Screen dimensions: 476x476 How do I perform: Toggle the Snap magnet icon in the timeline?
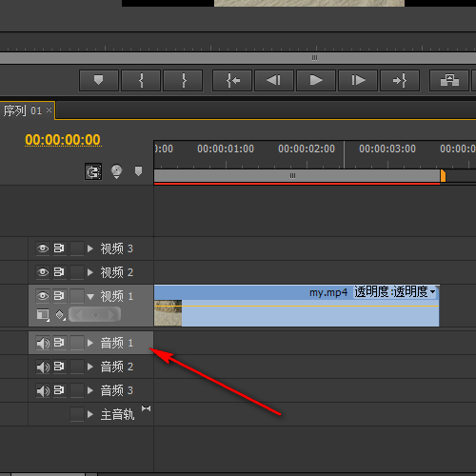(x=93, y=171)
